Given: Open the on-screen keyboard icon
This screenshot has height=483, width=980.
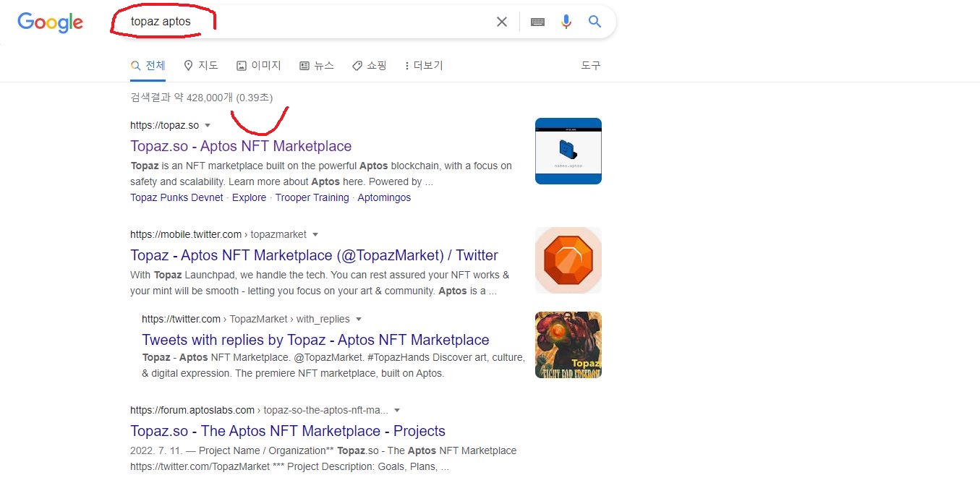Looking at the screenshot, I should coord(537,22).
